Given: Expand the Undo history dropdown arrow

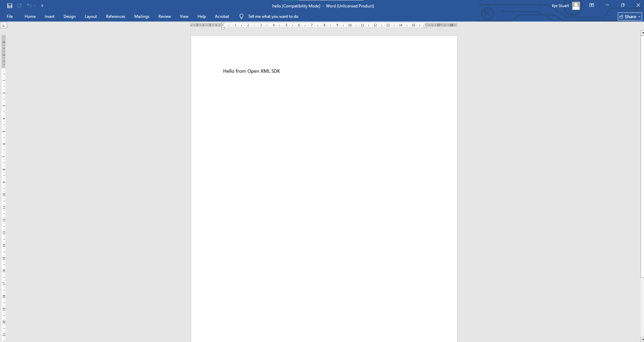Looking at the screenshot, I should (x=35, y=6).
